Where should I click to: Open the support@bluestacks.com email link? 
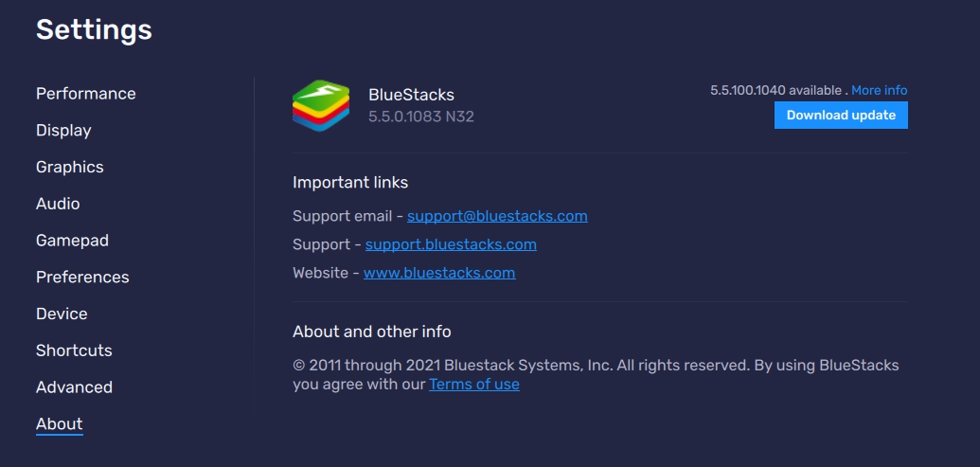[x=497, y=216]
